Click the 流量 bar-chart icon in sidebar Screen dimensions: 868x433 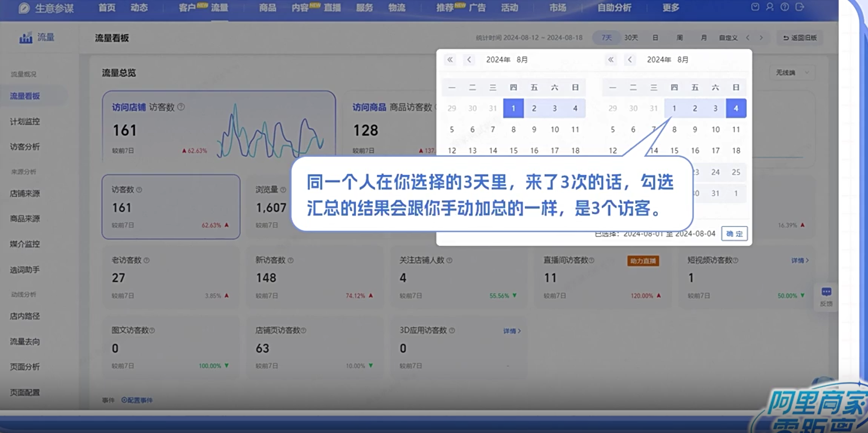26,38
